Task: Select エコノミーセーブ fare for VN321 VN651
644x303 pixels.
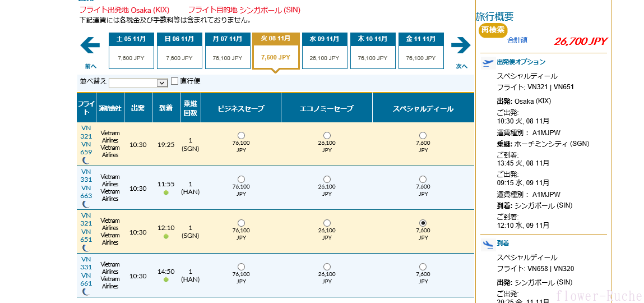Action: pos(327,223)
